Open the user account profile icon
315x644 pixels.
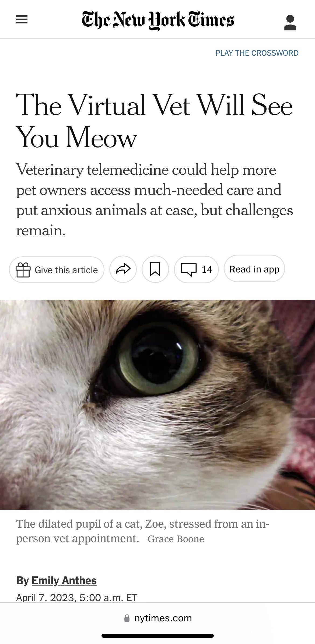(x=290, y=23)
